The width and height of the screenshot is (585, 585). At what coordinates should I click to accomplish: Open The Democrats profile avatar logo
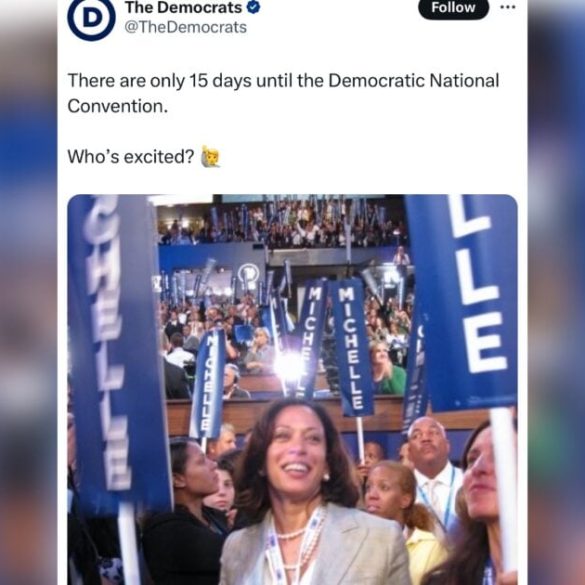[91, 17]
